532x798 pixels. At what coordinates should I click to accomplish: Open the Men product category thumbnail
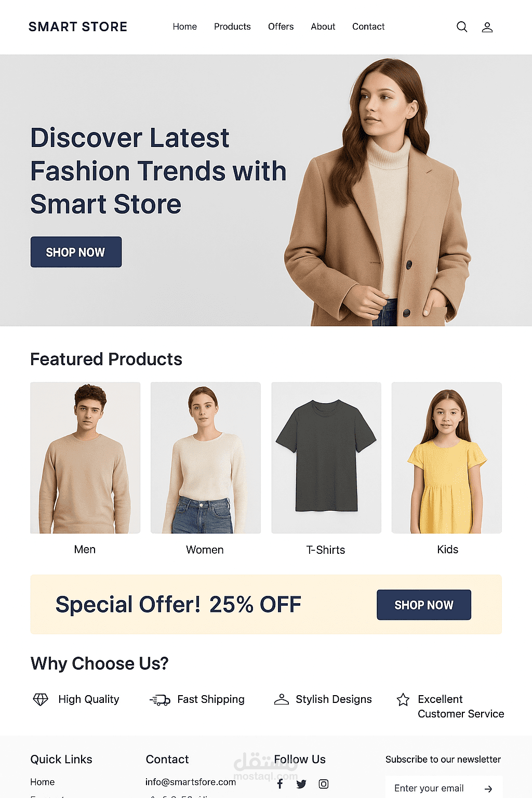85,458
